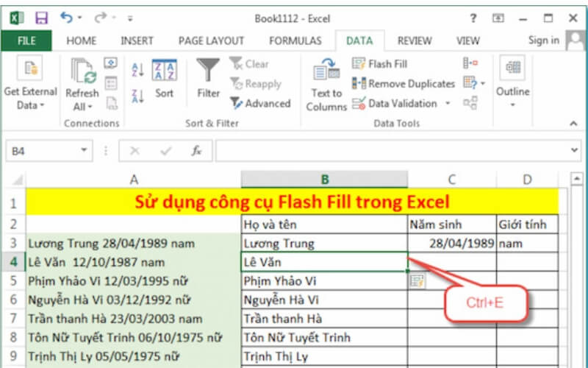Click the Enter checkmark in formula bar
This screenshot has width=588, height=368.
pos(166,151)
